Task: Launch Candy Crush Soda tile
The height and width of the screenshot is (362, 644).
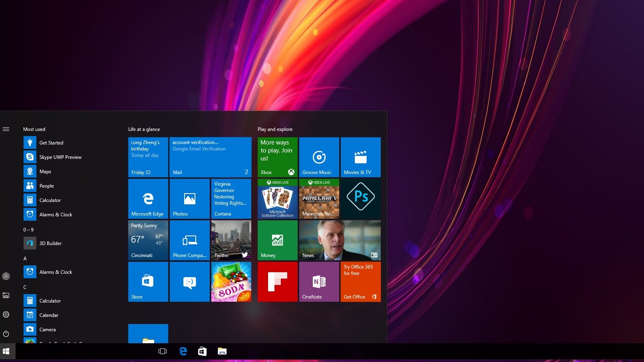Action: 231,282
